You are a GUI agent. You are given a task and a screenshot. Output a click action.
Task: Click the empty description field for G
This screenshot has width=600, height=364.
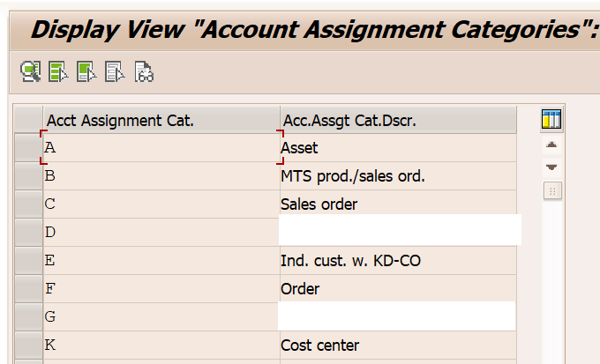[x=397, y=316]
